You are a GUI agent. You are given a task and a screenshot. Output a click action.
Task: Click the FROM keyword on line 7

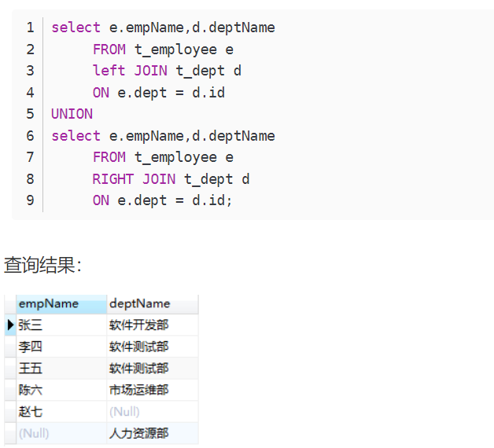[x=109, y=157]
